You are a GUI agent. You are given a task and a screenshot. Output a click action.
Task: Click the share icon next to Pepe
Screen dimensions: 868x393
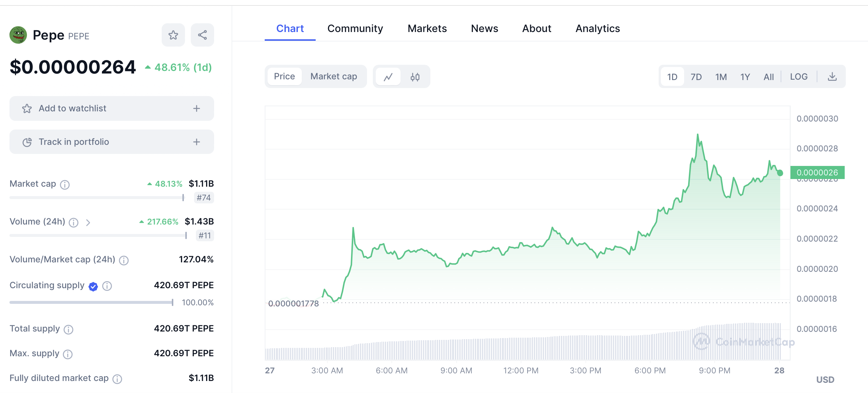pos(202,35)
